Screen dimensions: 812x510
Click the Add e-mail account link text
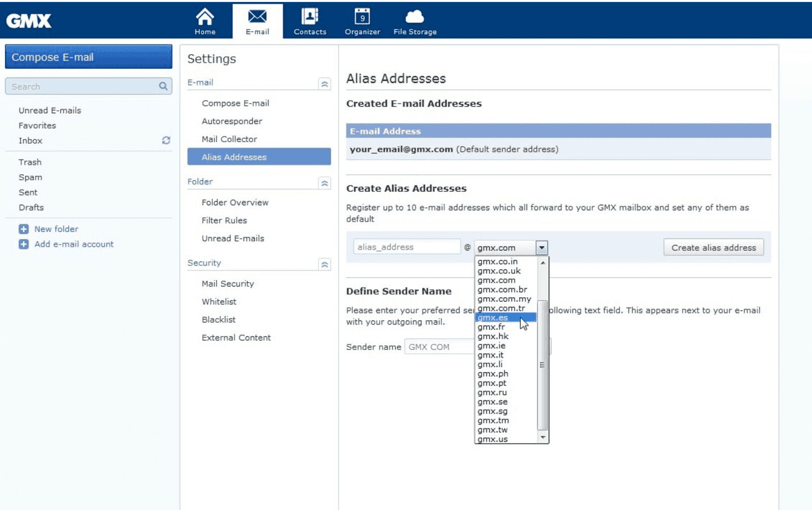pyautogui.click(x=74, y=244)
